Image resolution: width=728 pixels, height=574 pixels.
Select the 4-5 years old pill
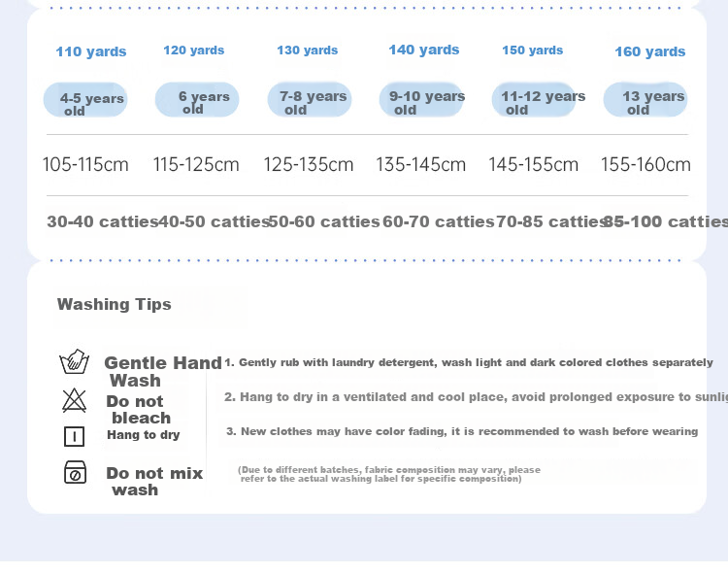(85, 100)
